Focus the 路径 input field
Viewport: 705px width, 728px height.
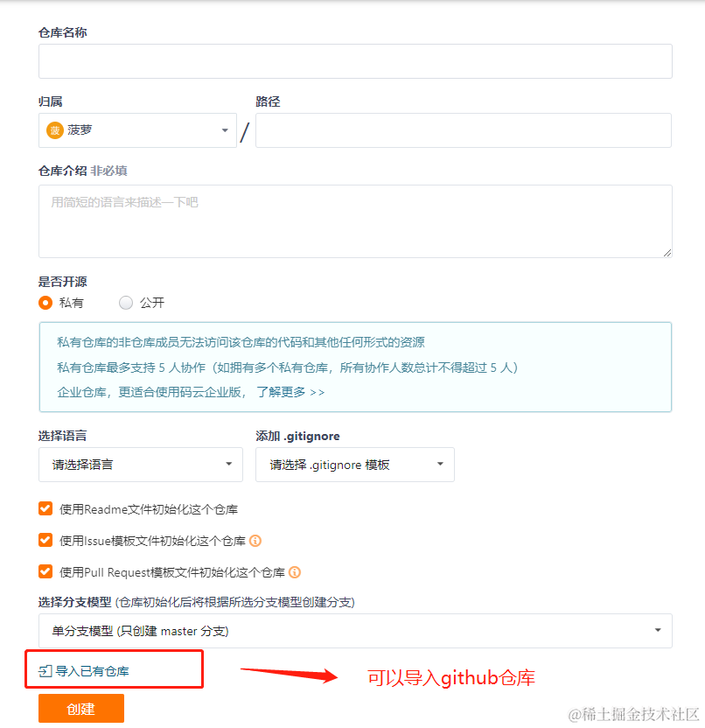tap(464, 130)
